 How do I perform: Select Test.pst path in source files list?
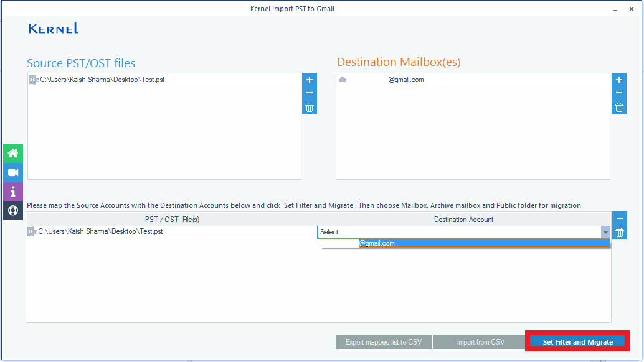tap(102, 80)
